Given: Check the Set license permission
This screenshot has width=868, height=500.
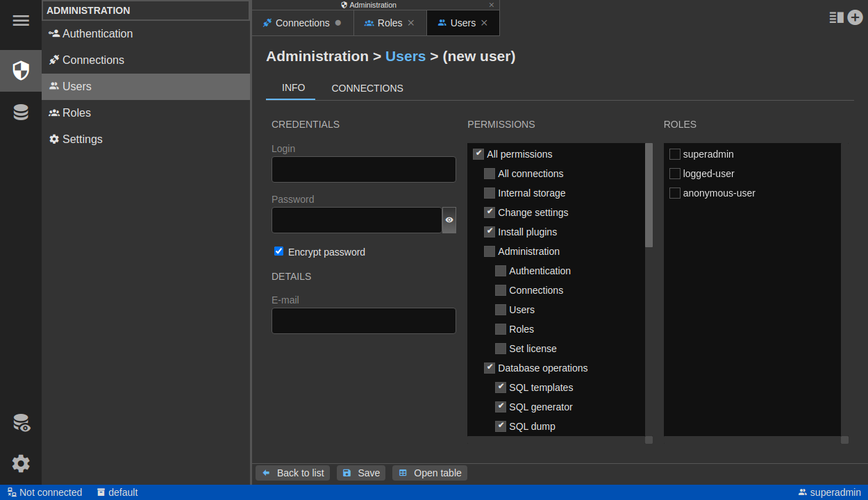Looking at the screenshot, I should 501,349.
